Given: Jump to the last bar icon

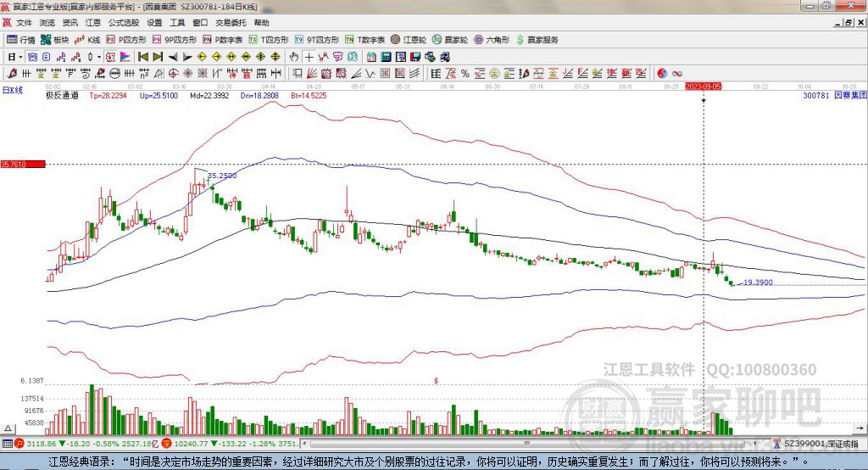Looking at the screenshot, I should [x=158, y=57].
